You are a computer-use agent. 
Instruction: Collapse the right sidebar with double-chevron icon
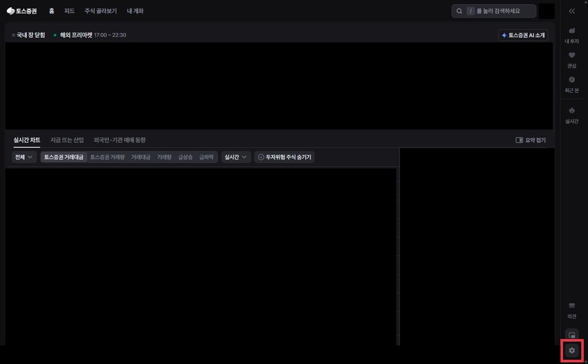tap(572, 11)
